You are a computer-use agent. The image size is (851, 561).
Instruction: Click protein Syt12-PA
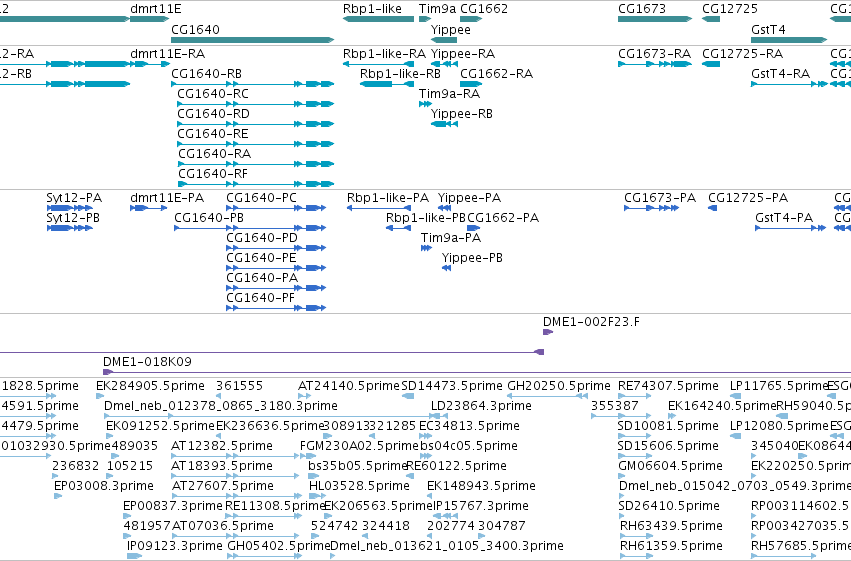(x=70, y=208)
